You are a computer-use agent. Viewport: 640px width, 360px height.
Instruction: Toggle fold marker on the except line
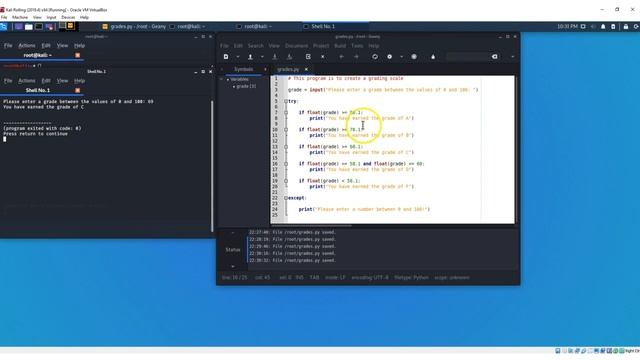[286, 198]
